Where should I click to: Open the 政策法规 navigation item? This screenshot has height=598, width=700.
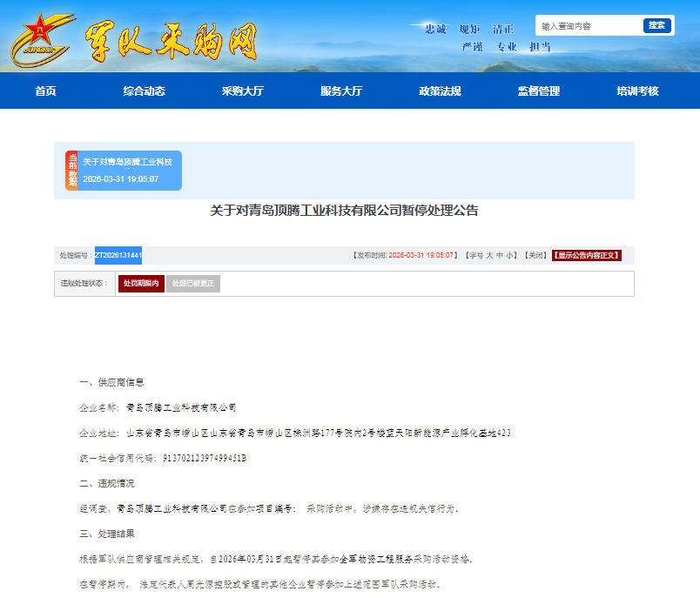[x=440, y=91]
